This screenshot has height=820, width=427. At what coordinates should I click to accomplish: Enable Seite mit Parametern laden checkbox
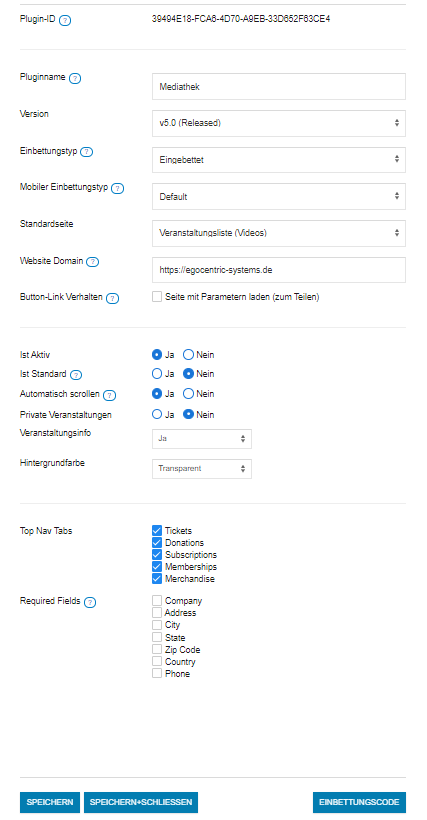pyautogui.click(x=157, y=297)
